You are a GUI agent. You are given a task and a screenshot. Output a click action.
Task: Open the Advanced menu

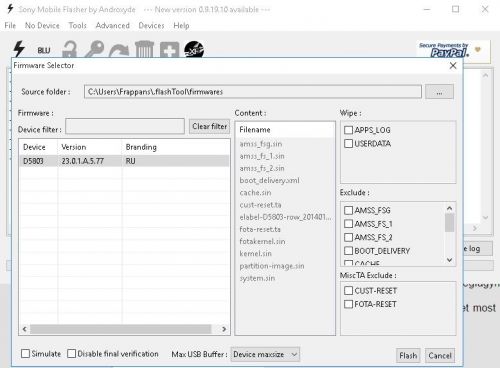[x=113, y=26]
